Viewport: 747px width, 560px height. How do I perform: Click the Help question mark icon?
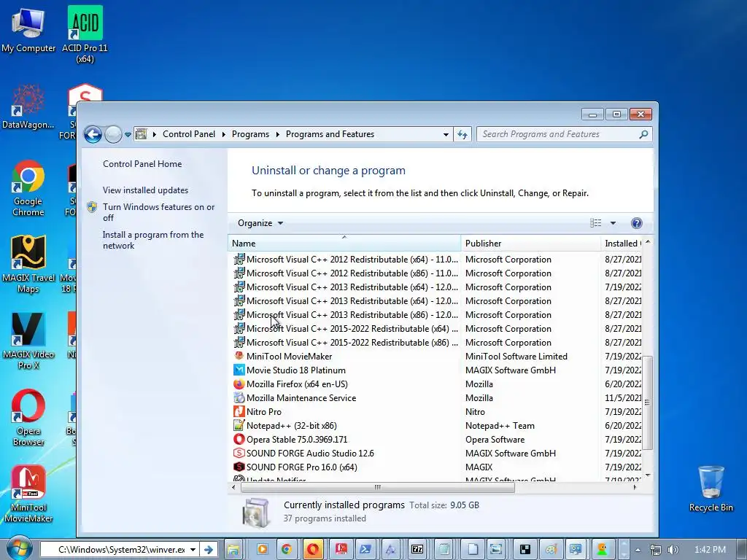click(x=636, y=223)
